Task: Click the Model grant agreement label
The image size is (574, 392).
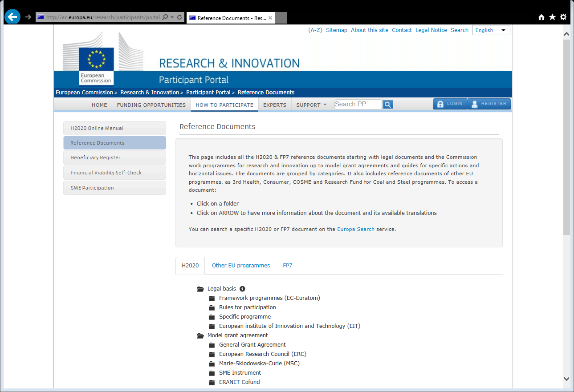Action: [238, 335]
